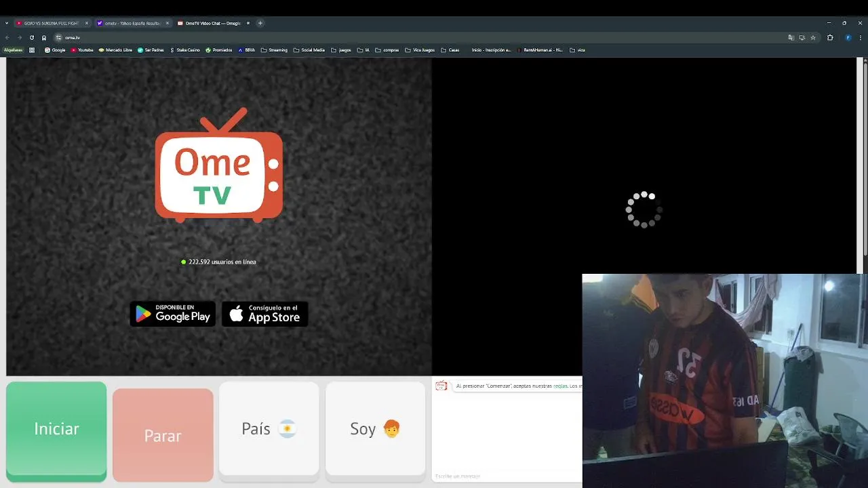Open the Chrome three-dot menu
Image resolution: width=868 pixels, height=488 pixels.
click(x=861, y=37)
